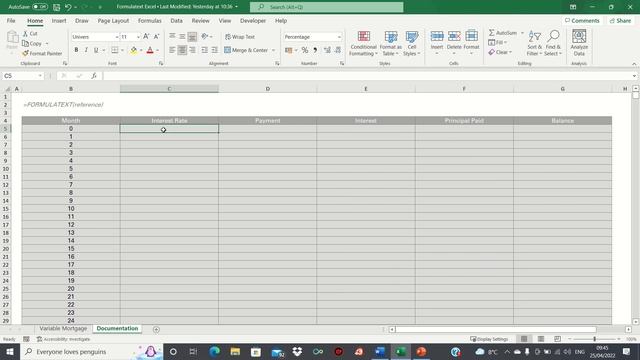This screenshot has width=640, height=360.
Task: Click the Comma Style icon
Action: tap(315, 50)
